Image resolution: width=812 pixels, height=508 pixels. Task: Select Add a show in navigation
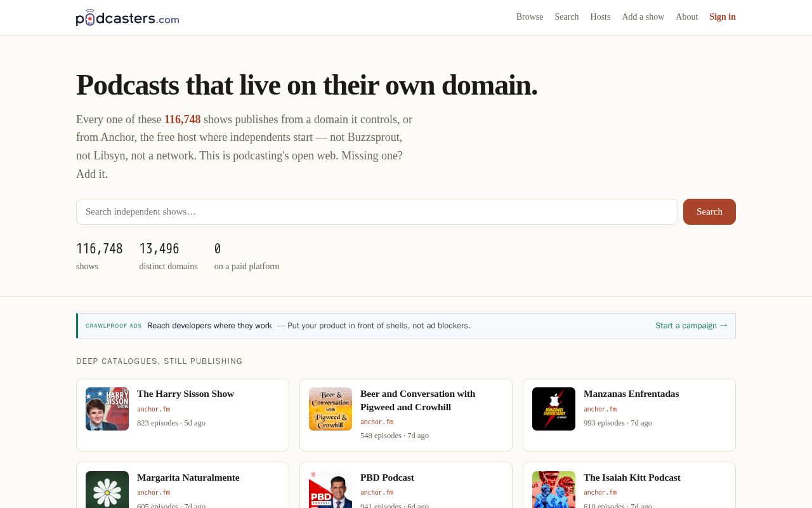643,17
